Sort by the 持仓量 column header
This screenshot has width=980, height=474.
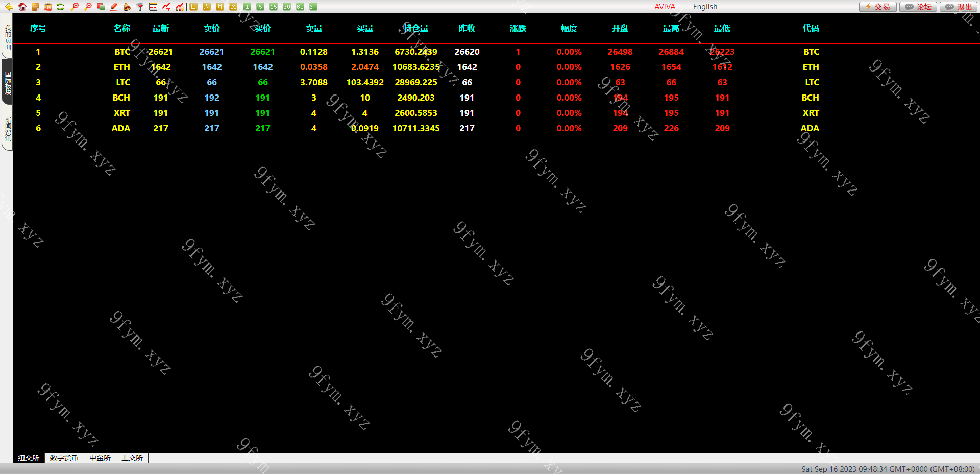[x=416, y=28]
